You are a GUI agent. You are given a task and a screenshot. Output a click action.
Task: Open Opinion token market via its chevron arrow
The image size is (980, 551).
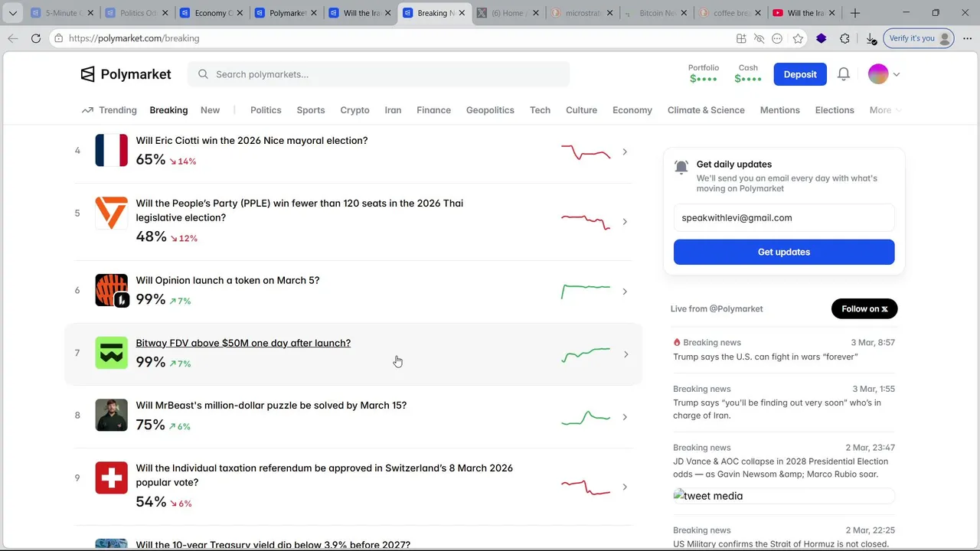point(626,292)
